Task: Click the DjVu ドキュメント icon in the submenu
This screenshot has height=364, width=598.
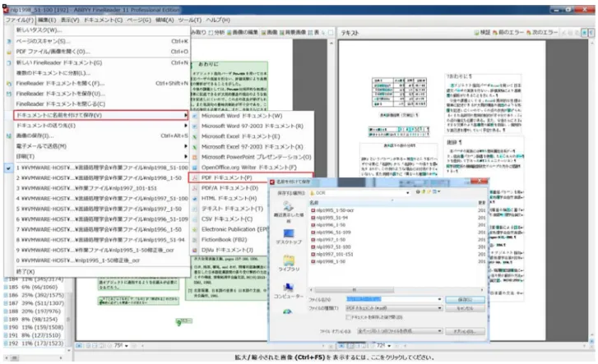Action: (x=195, y=250)
